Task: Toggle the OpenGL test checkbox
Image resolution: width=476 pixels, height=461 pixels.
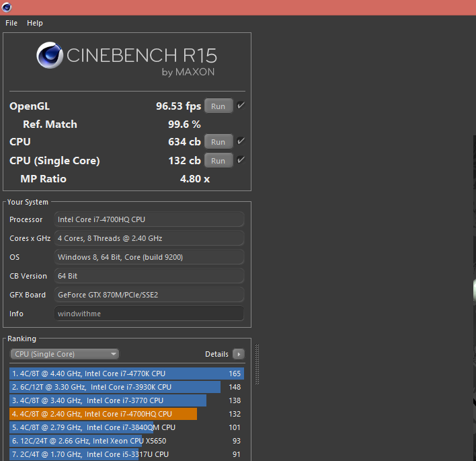Action: click(241, 106)
